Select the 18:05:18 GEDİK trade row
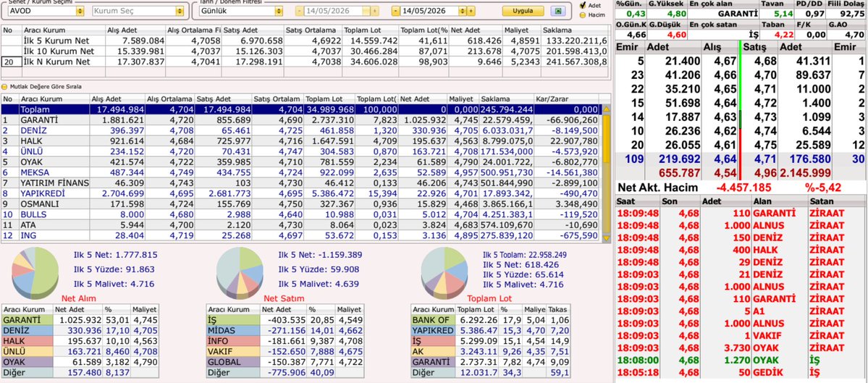 click(x=741, y=372)
